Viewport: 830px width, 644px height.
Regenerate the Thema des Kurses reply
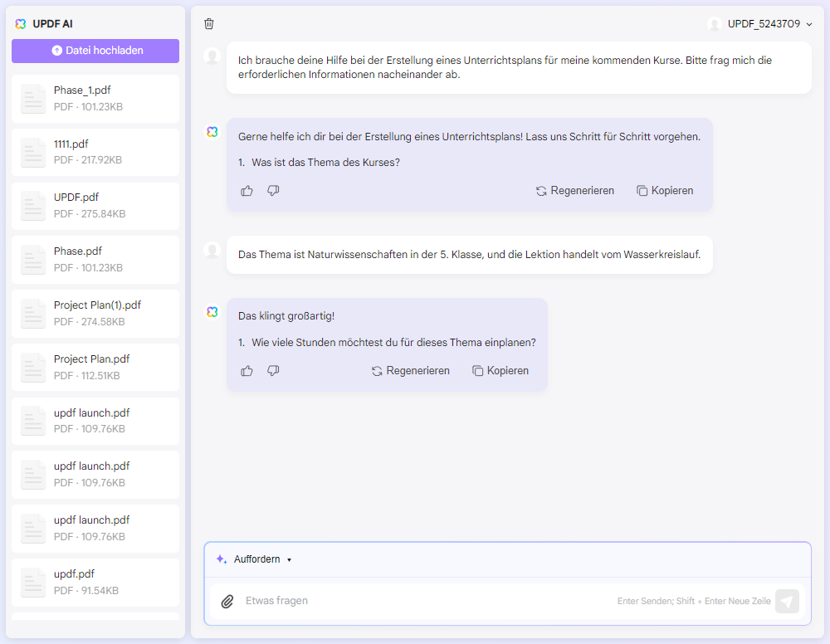575,191
